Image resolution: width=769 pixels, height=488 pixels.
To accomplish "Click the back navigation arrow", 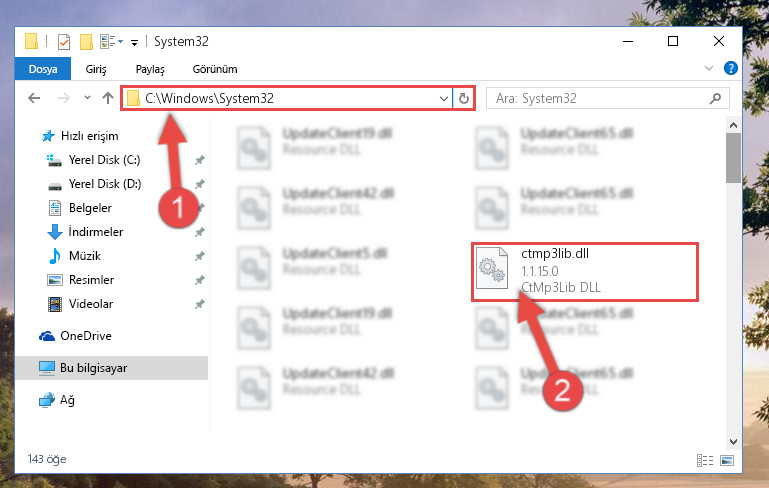I will point(34,98).
